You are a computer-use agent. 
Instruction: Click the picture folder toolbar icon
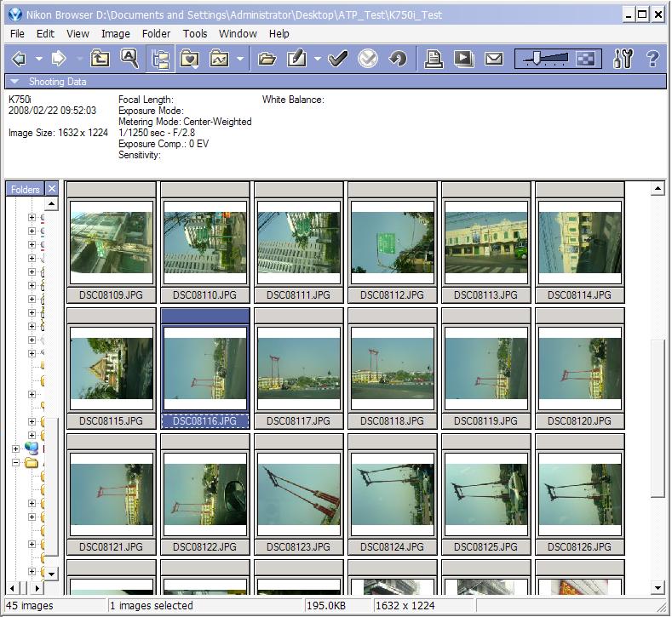tap(220, 59)
